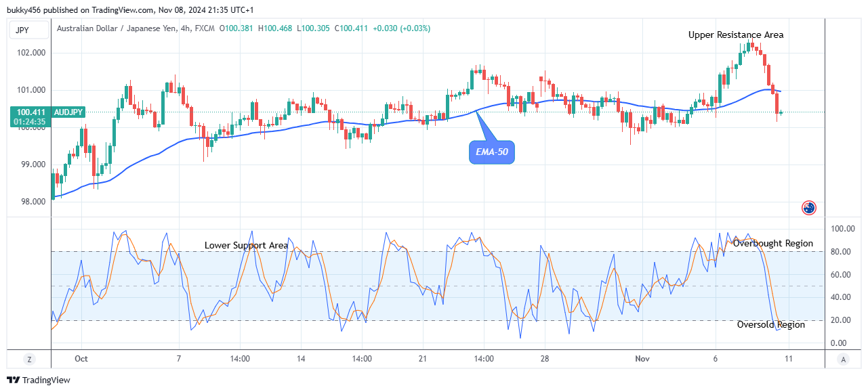The height and width of the screenshot is (392, 868).
Task: Click the '28' date label on time axis
Action: 544,359
